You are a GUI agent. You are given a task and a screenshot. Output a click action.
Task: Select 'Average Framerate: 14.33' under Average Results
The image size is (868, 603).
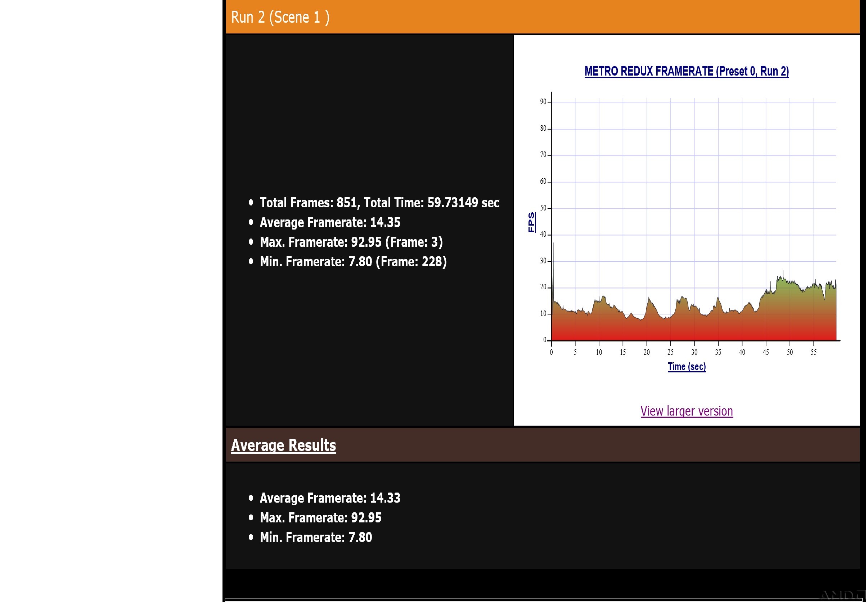(x=330, y=499)
